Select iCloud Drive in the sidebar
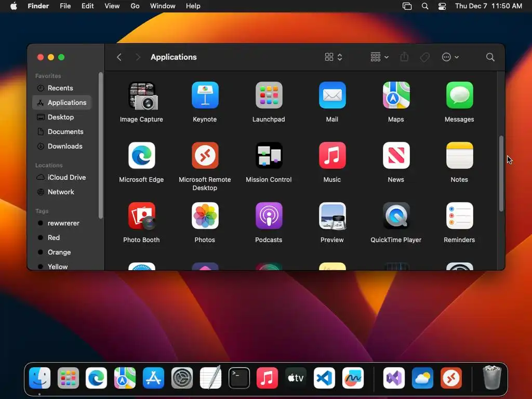Screen dimensions: 532x399 pyautogui.click(x=62, y=178)
